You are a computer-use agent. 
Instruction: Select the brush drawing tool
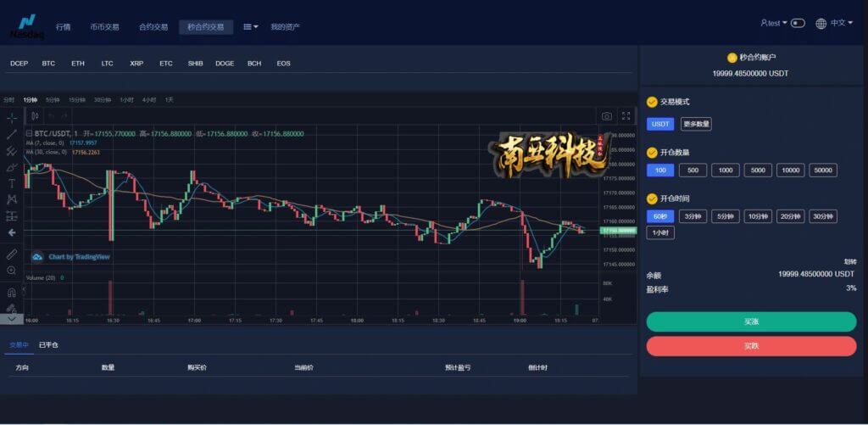click(12, 167)
